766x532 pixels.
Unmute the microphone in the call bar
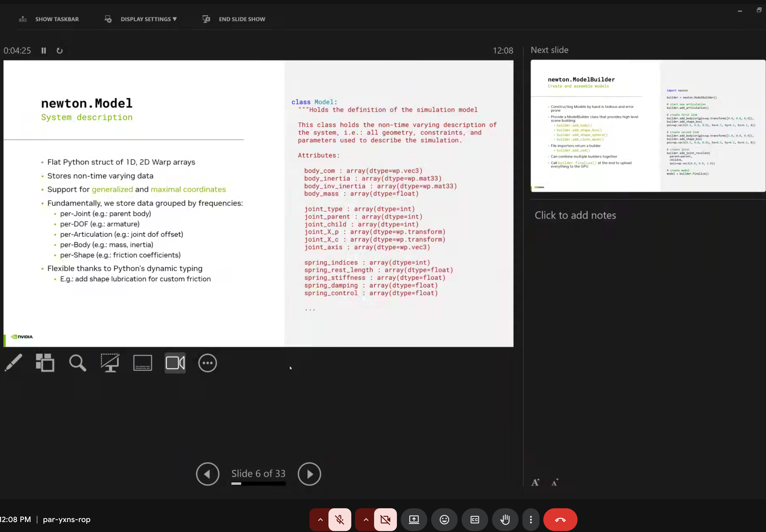tap(340, 519)
